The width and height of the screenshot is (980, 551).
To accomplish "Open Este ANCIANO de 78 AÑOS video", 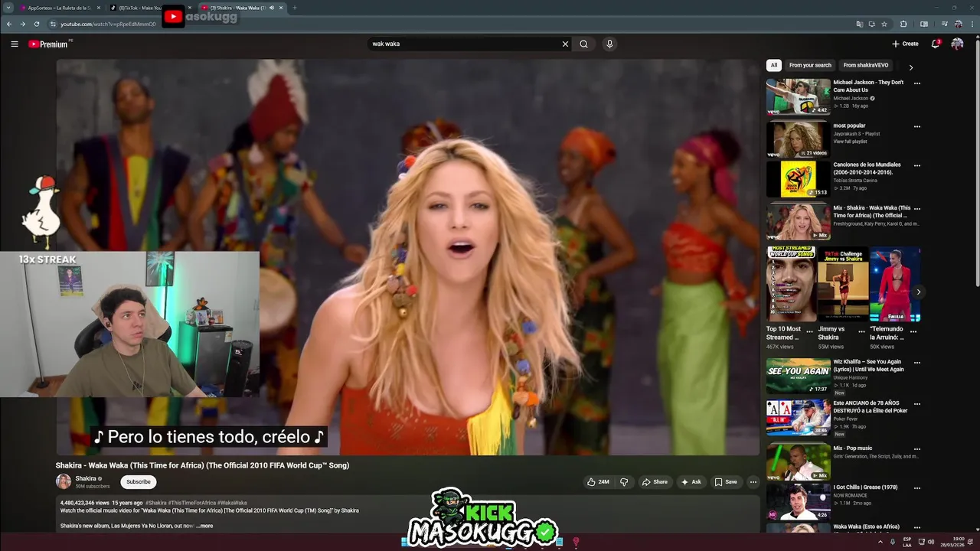I will (799, 418).
